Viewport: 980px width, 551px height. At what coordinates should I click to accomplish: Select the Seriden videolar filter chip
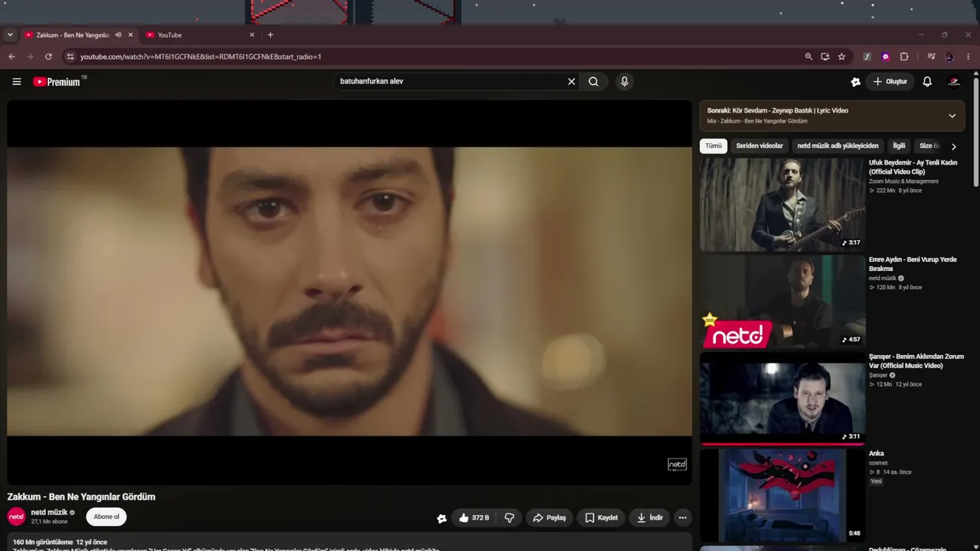point(759,145)
